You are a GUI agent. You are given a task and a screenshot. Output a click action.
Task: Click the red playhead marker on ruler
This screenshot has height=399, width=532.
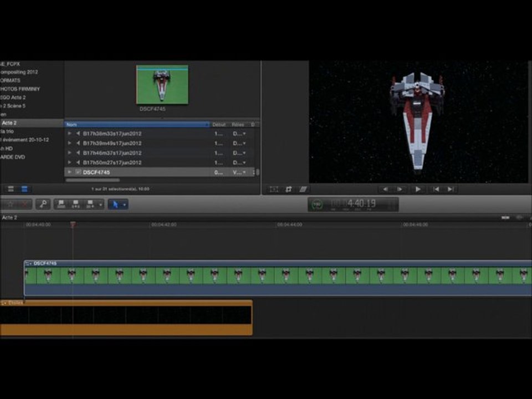(73, 224)
